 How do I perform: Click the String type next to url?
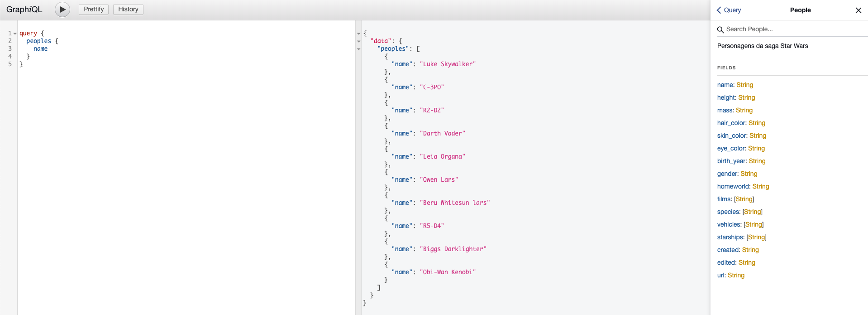736,275
